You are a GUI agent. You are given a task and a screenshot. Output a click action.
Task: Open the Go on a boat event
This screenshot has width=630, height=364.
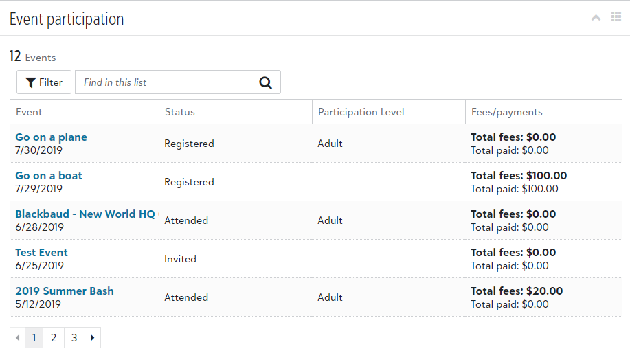pos(49,176)
